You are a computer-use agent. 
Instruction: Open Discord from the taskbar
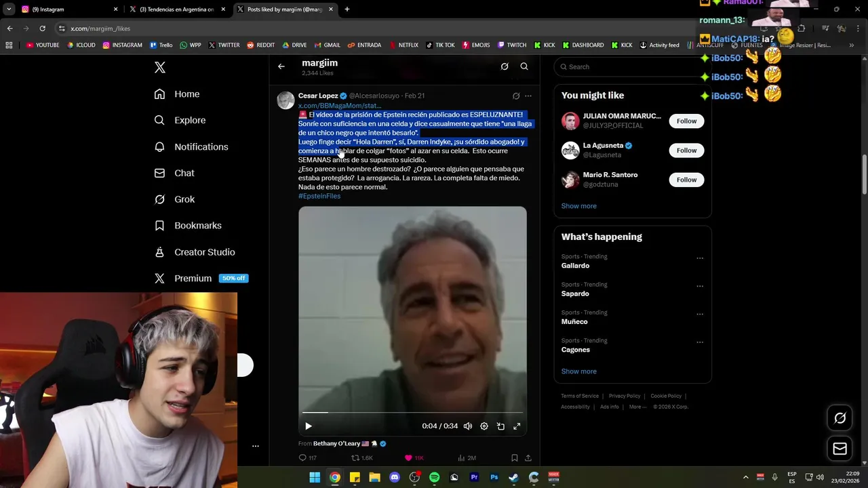pos(395,478)
